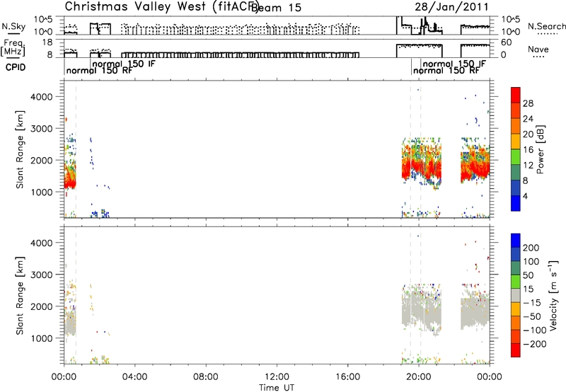Click the 2000 tick on the power panel
Image resolution: width=566 pixels, height=392 pixels.
click(x=42, y=160)
